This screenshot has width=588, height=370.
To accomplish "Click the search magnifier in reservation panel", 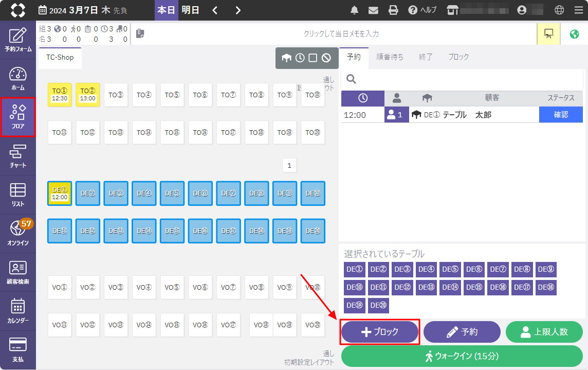I will [x=352, y=79].
